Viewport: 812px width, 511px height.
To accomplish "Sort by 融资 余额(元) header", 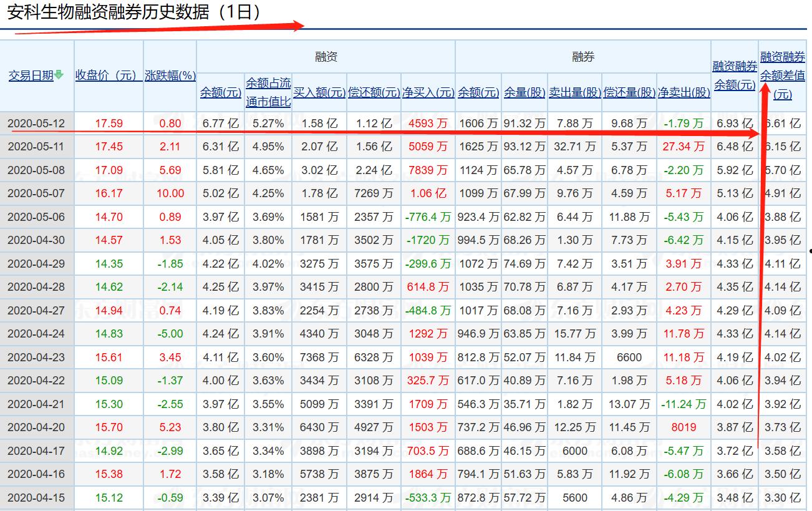I will click(x=220, y=93).
